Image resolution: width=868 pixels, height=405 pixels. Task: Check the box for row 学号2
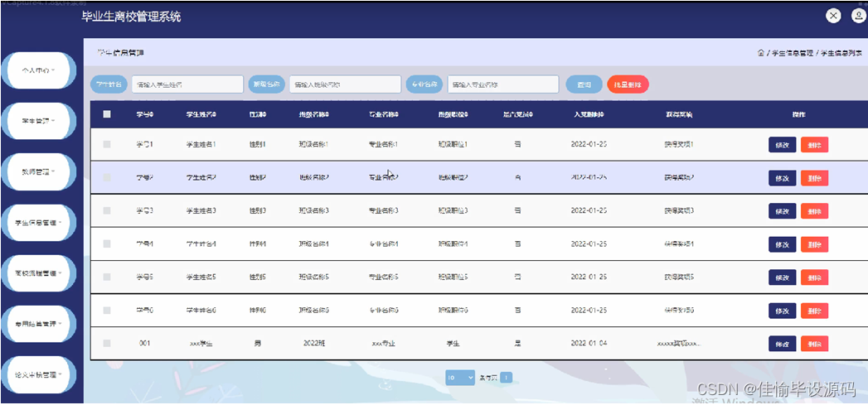point(107,177)
